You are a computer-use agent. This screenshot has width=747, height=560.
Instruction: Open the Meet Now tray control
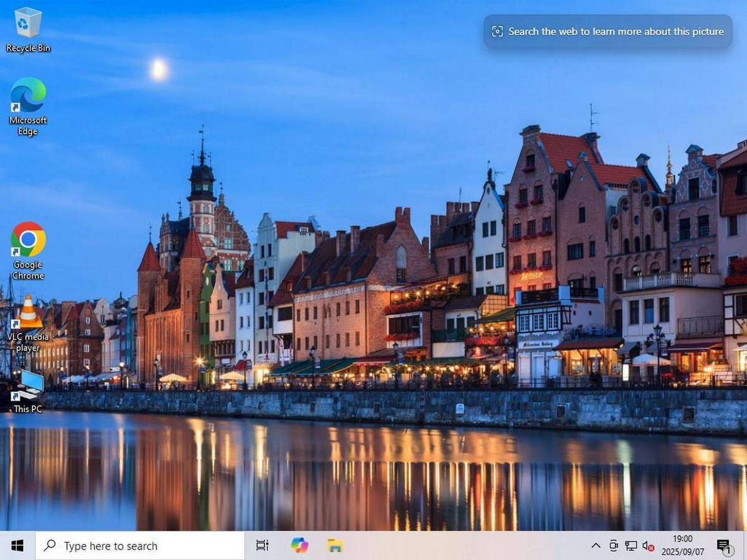[x=614, y=546]
